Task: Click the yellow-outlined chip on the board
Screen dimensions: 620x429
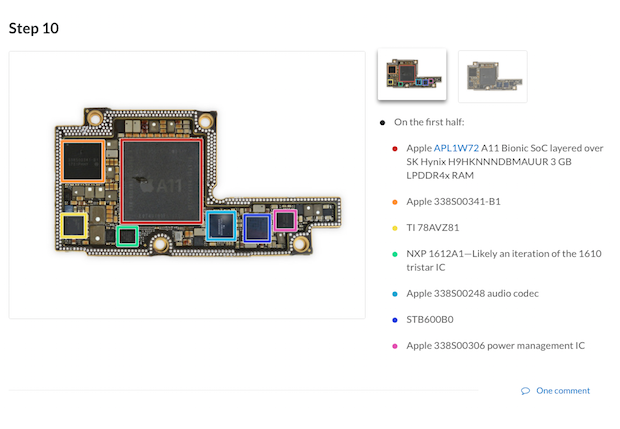Action: coord(74,225)
